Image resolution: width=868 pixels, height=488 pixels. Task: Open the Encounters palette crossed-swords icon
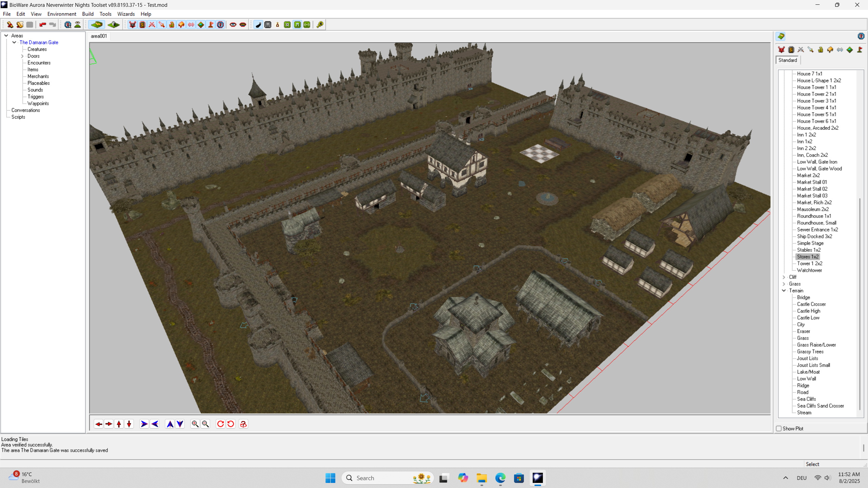coord(801,50)
